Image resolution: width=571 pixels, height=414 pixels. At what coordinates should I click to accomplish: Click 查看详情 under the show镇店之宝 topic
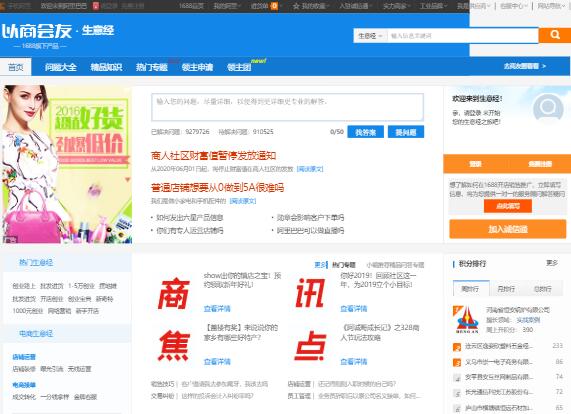pos(217,308)
